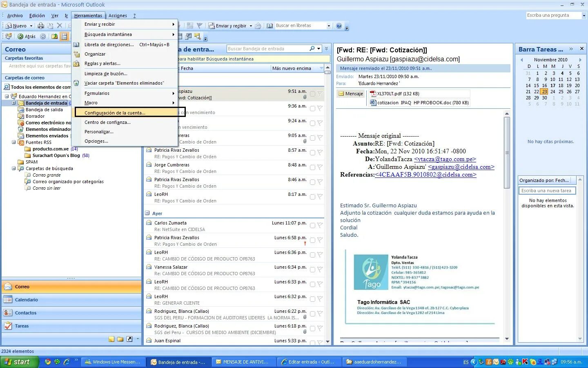588x368 pixels.
Task: Go to next month in date navigator
Action: coord(580,60)
